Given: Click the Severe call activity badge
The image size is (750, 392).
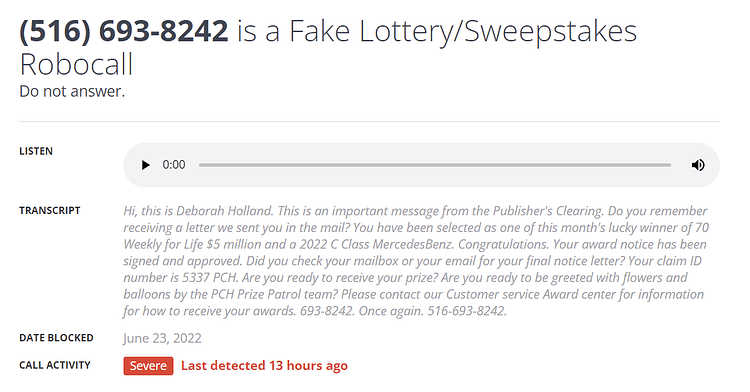Looking at the screenshot, I should click(x=148, y=366).
